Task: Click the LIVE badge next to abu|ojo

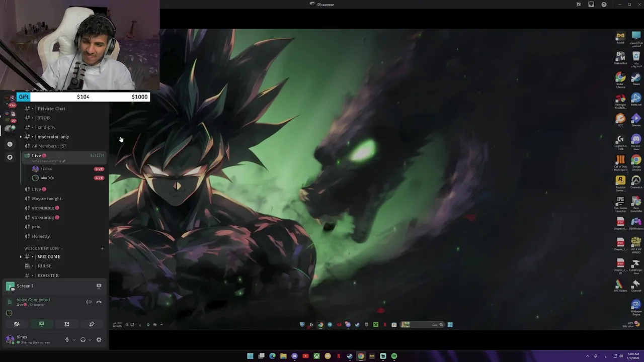Action: coord(99,178)
